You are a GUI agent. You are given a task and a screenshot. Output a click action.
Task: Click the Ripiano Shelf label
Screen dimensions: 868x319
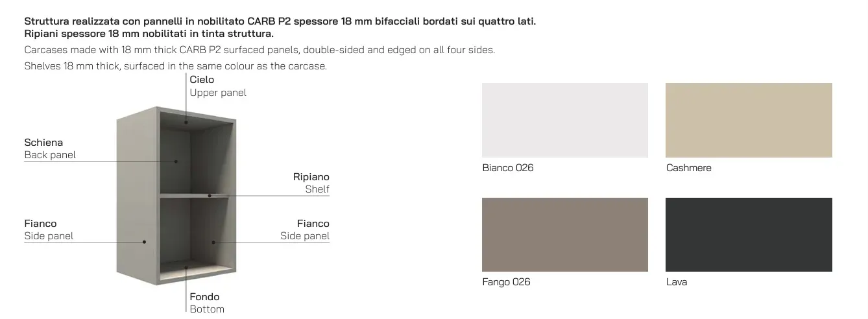311,183
